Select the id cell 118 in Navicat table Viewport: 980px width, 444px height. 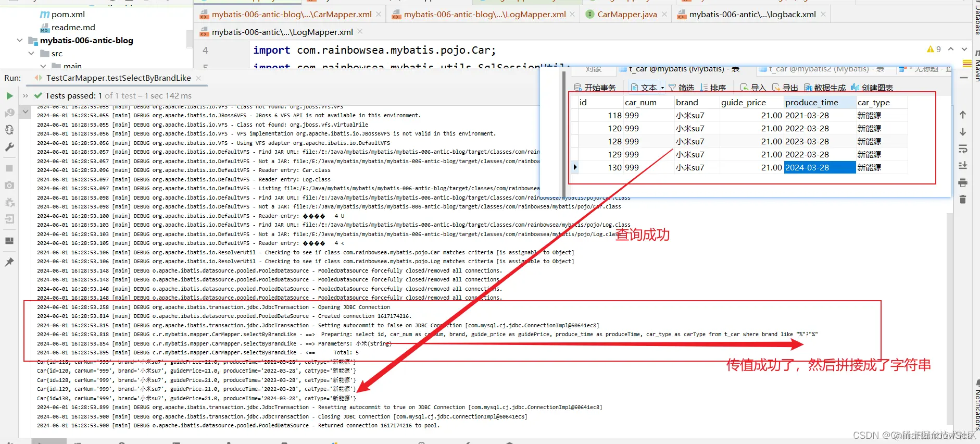click(600, 115)
